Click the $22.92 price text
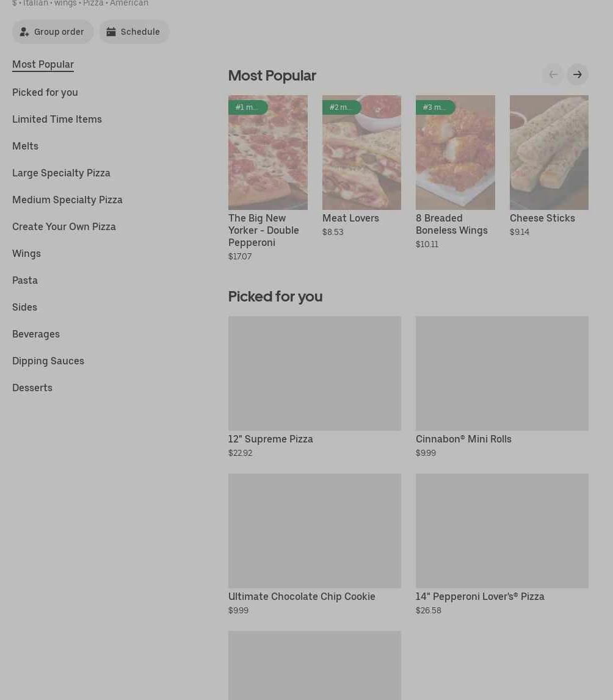Viewport: 613px width, 700px height. (240, 453)
